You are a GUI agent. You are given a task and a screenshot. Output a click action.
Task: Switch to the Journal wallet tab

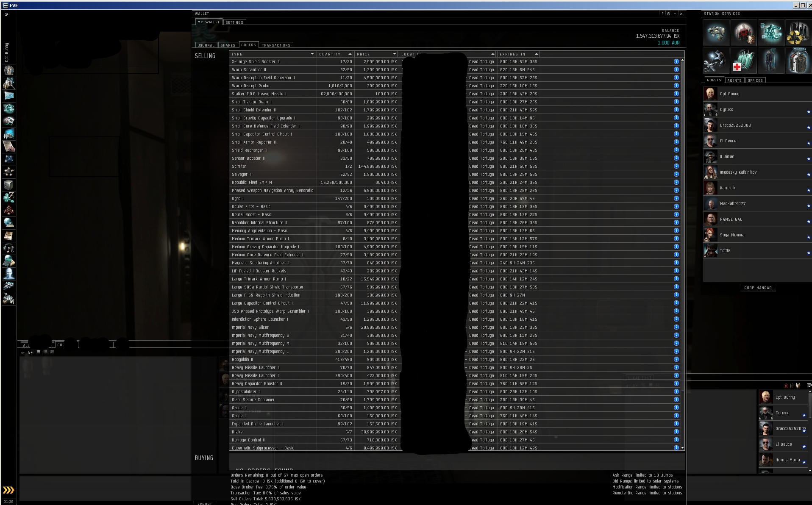tap(206, 45)
